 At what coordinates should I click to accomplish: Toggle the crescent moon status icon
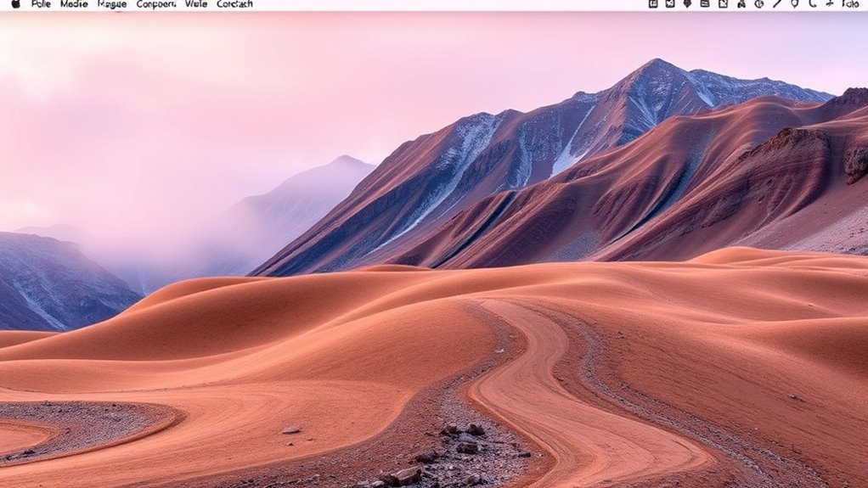point(812,4)
